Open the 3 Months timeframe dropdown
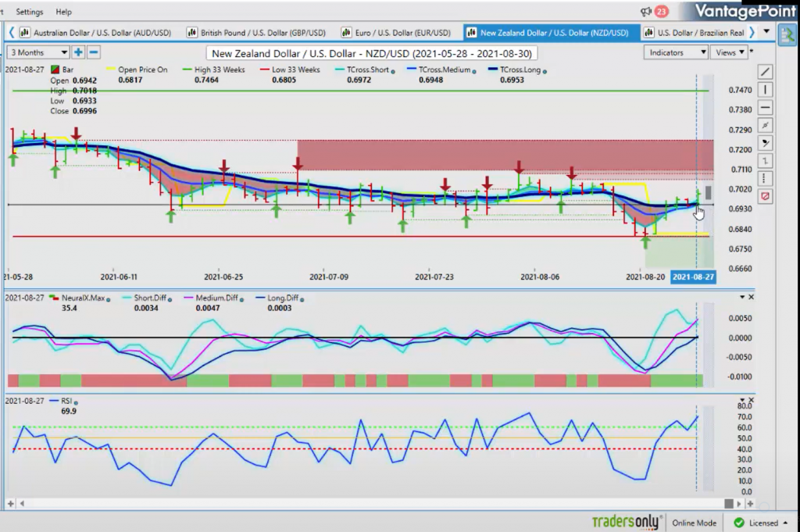Screen dimensions: 800x532 [38, 52]
